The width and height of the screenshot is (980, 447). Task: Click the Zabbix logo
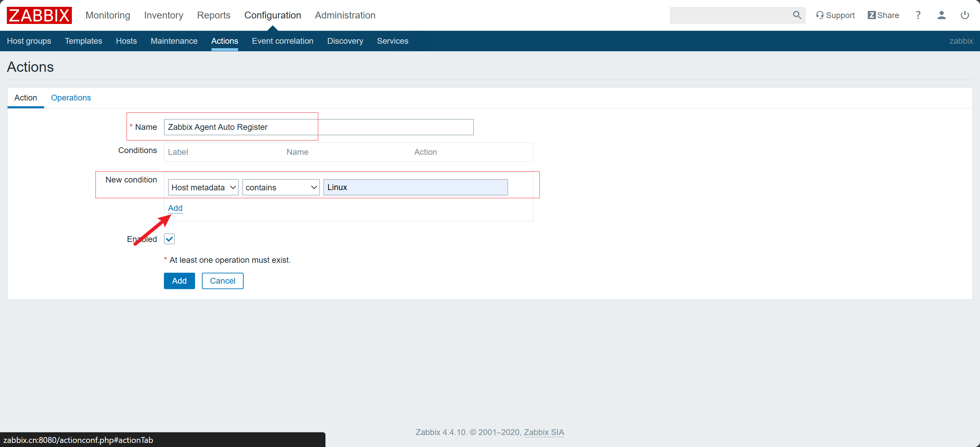coord(39,15)
